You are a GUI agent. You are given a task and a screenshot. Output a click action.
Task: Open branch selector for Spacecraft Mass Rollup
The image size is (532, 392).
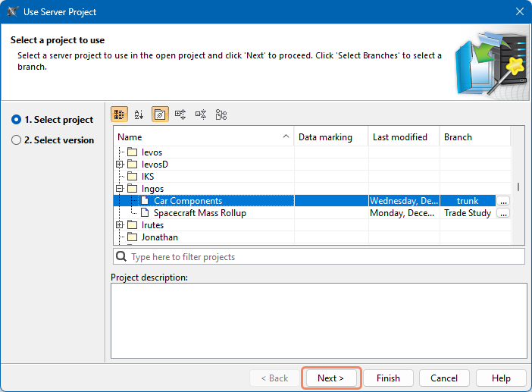pos(503,213)
